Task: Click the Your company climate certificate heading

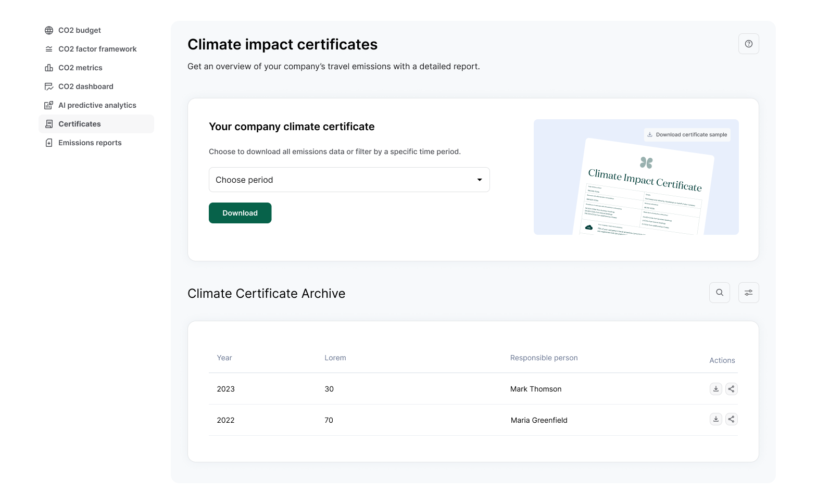Action: pyautogui.click(x=292, y=127)
